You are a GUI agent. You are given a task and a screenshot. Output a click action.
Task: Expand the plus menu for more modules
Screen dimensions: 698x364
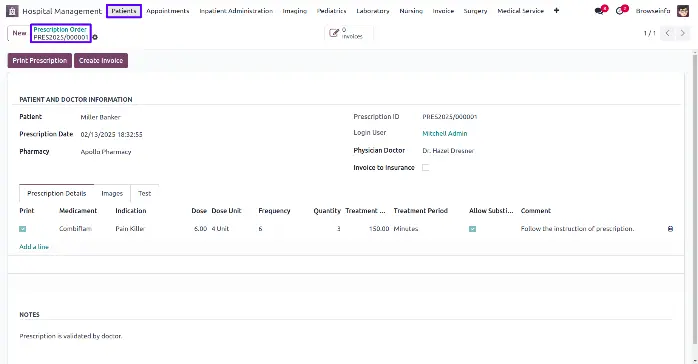pyautogui.click(x=556, y=11)
